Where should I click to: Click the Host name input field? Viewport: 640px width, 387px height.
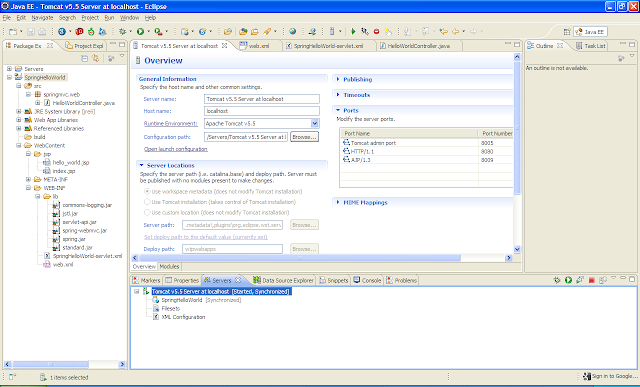tap(262, 111)
